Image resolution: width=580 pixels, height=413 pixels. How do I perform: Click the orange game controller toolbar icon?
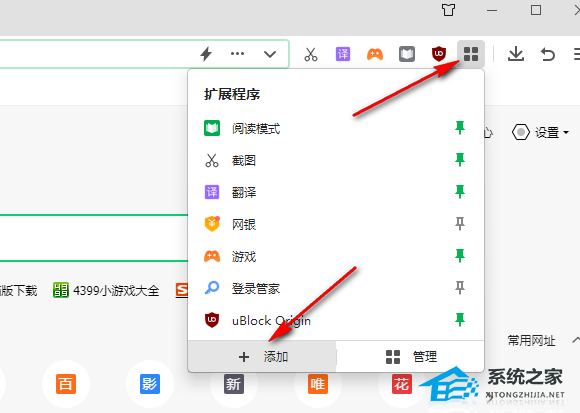pos(375,54)
